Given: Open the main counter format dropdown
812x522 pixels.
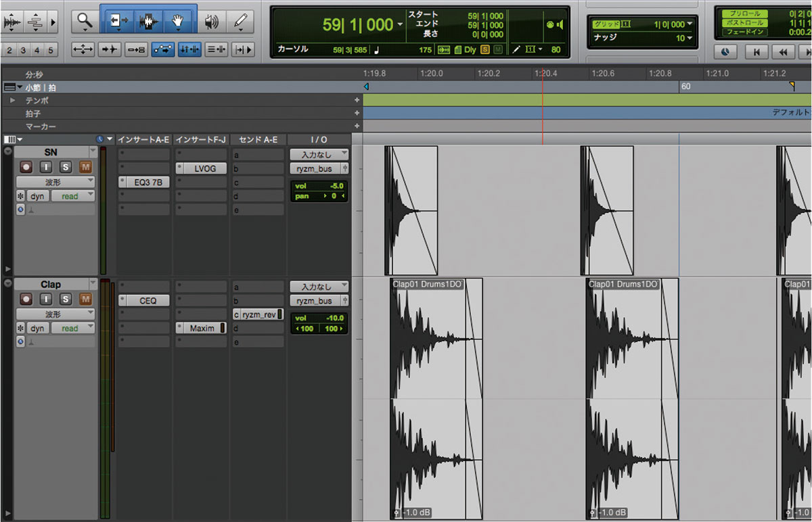Looking at the screenshot, I should tap(400, 25).
